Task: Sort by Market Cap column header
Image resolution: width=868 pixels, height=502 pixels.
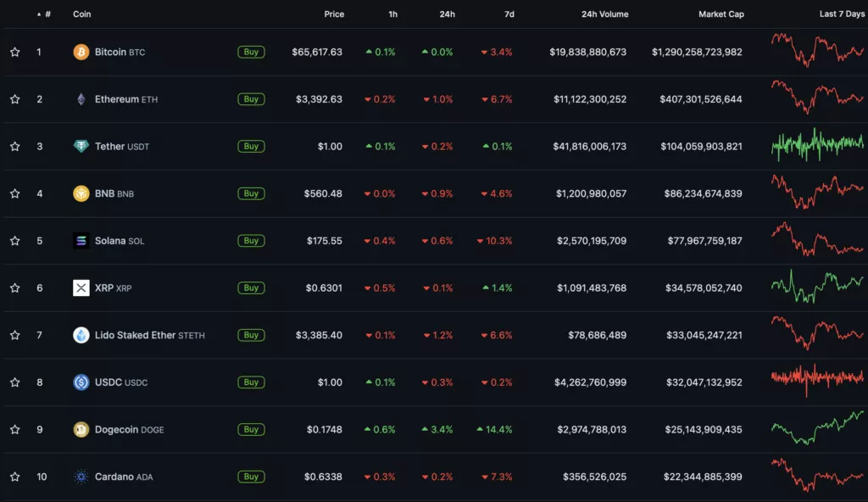Action: point(721,14)
